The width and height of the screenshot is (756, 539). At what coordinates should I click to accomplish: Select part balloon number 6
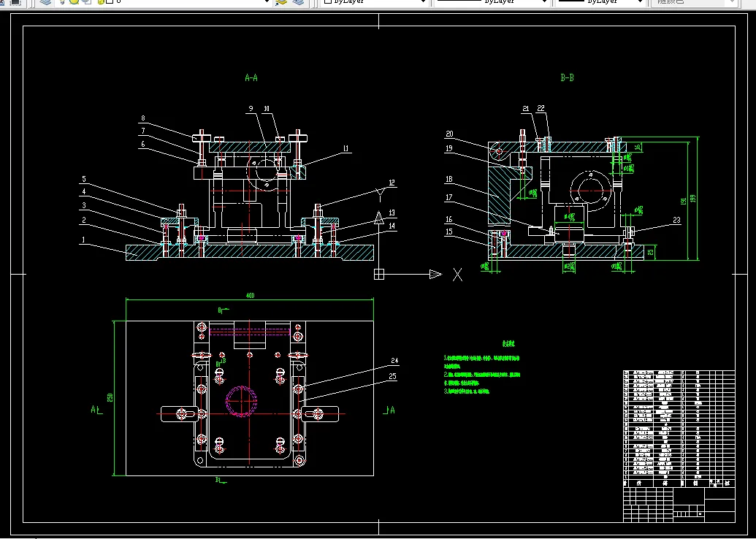[x=142, y=144]
